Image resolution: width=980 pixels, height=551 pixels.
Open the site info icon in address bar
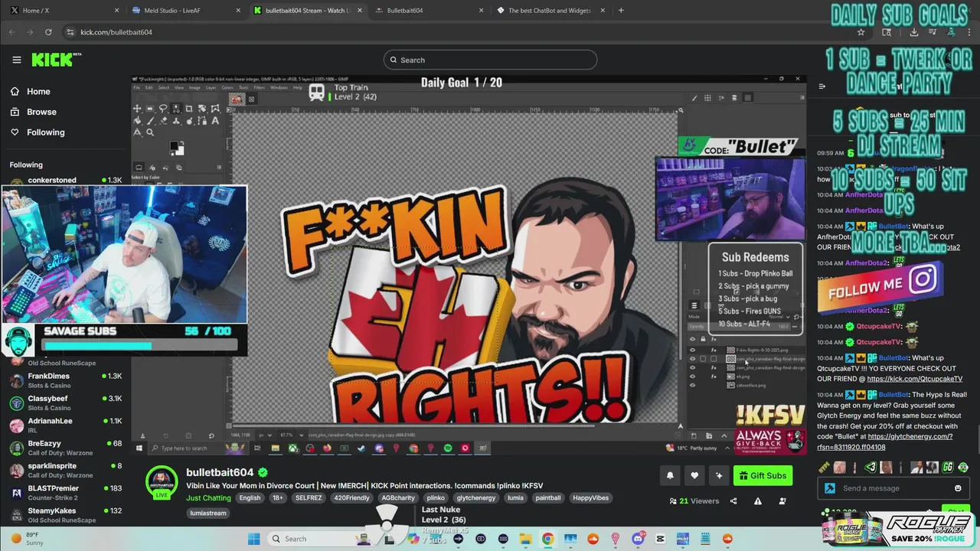[x=70, y=32]
